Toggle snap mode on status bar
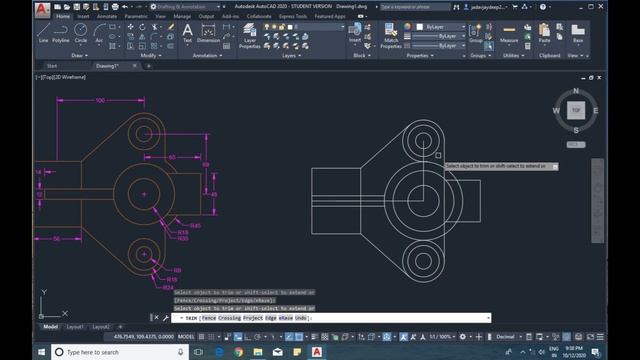The width and height of the screenshot is (640, 360). pos(211,337)
